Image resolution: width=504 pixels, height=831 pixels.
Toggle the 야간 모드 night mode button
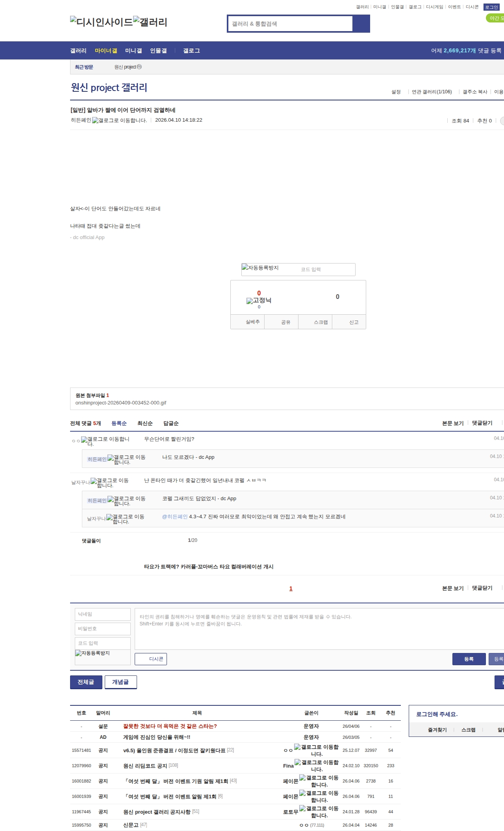pyautogui.click(x=495, y=18)
